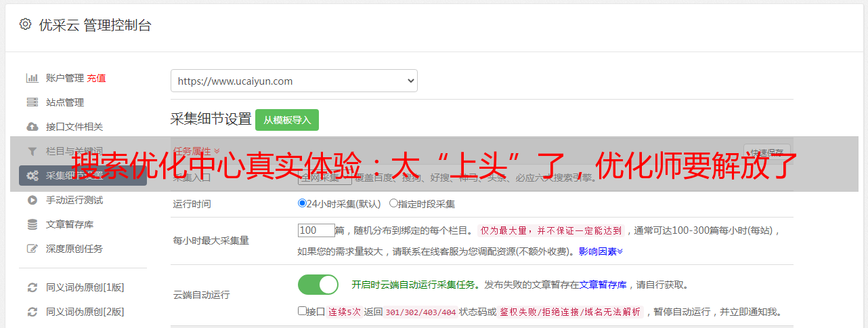Click the play icon for 手动运行测试
Screen dimensions: 868x328
(x=32, y=200)
